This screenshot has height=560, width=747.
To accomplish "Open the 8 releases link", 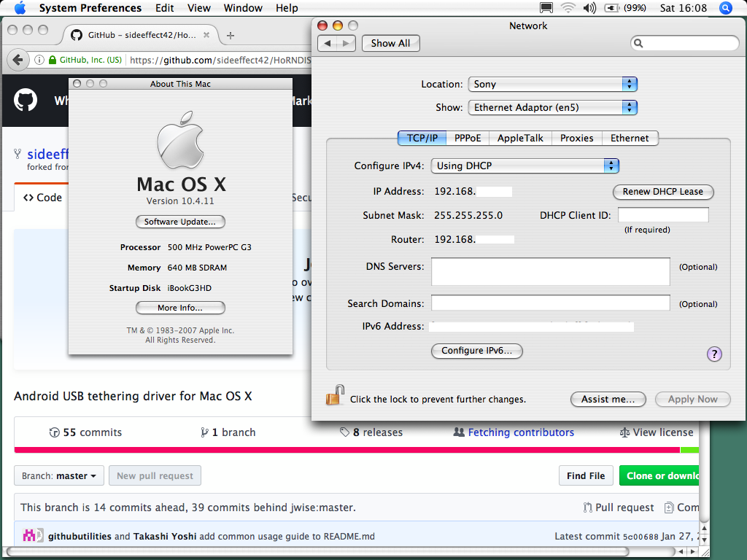I will tap(371, 432).
